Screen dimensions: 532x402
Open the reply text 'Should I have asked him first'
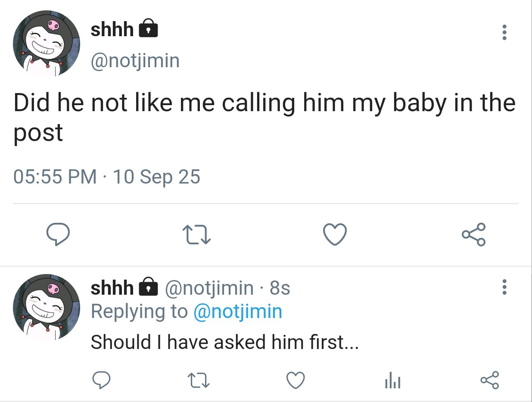coord(224,342)
